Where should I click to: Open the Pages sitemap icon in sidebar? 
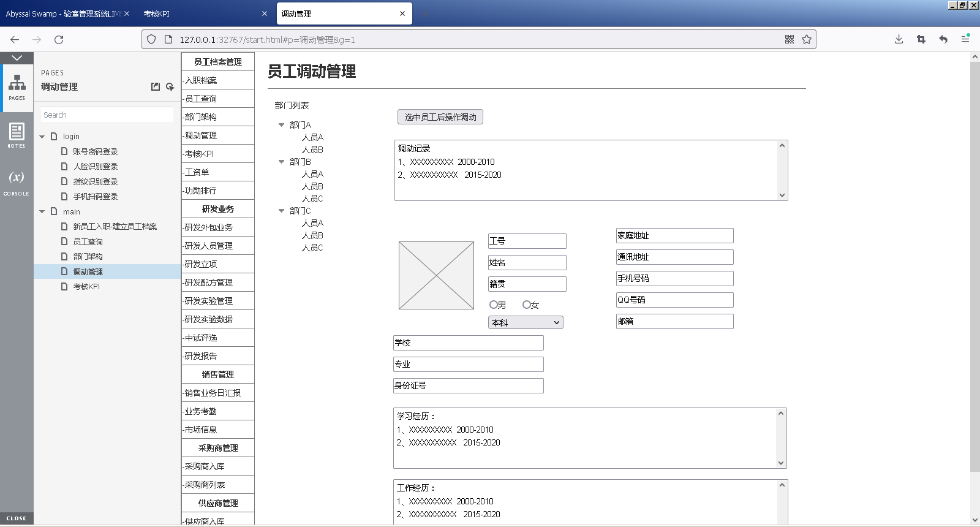17,86
